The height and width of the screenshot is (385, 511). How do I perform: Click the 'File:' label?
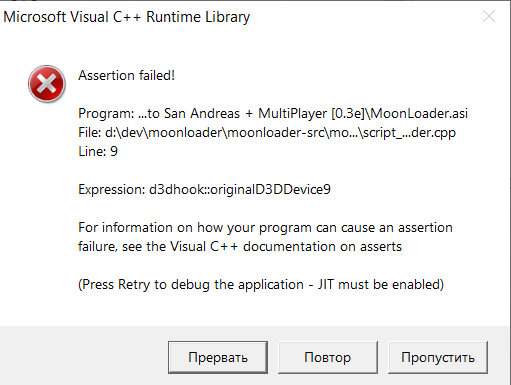click(90, 133)
